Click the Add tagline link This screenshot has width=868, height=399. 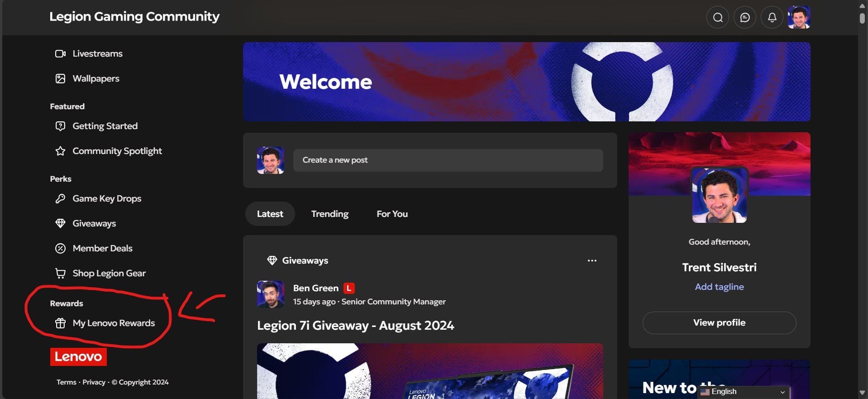[x=720, y=287]
